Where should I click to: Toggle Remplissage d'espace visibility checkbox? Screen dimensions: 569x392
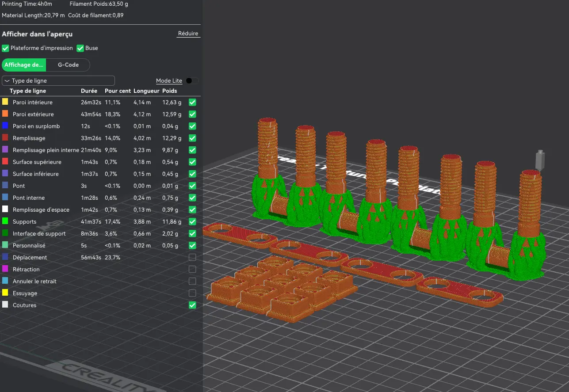(x=192, y=209)
